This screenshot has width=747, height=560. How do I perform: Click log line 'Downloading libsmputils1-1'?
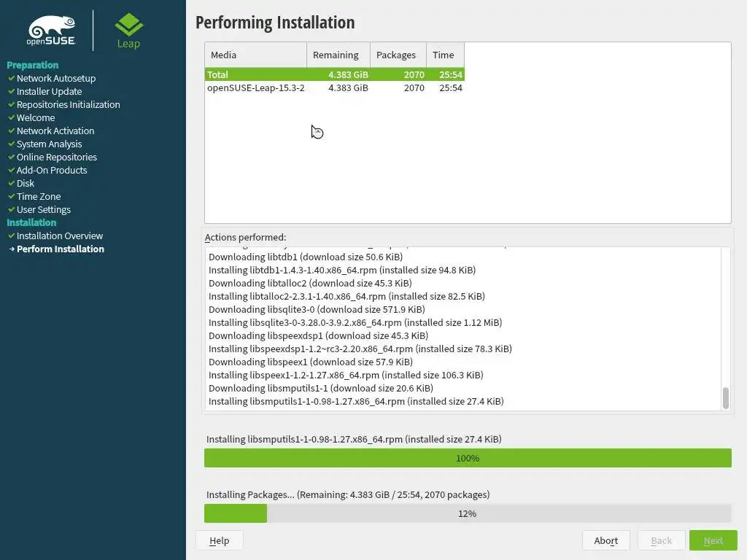tap(321, 388)
